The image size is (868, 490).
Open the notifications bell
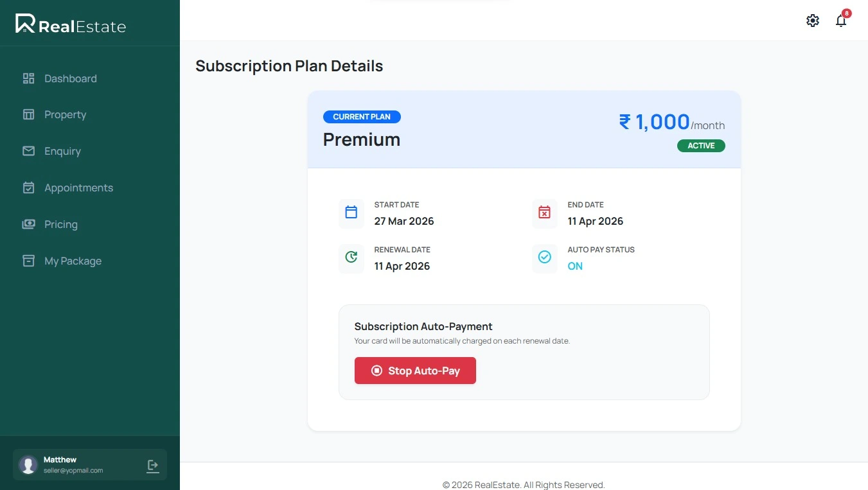841,21
